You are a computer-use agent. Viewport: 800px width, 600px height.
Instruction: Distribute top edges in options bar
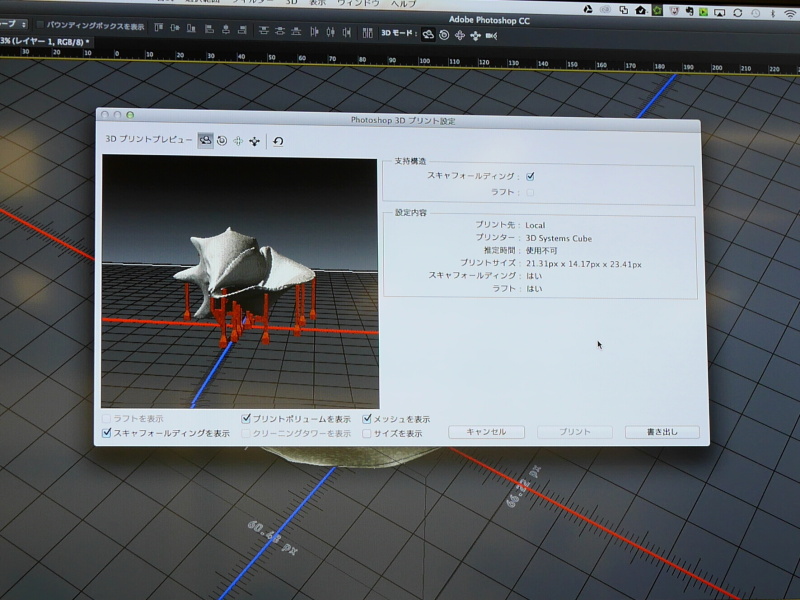[263, 31]
